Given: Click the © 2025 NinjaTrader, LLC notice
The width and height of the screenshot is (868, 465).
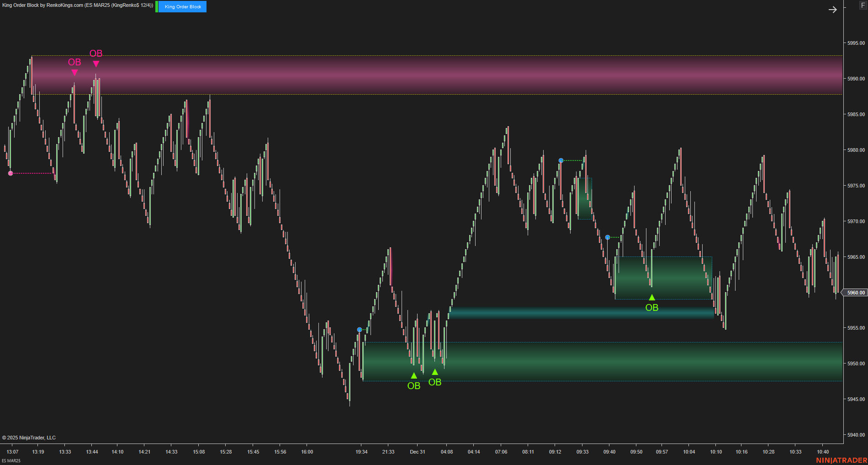Looking at the screenshot, I should click(x=29, y=438).
